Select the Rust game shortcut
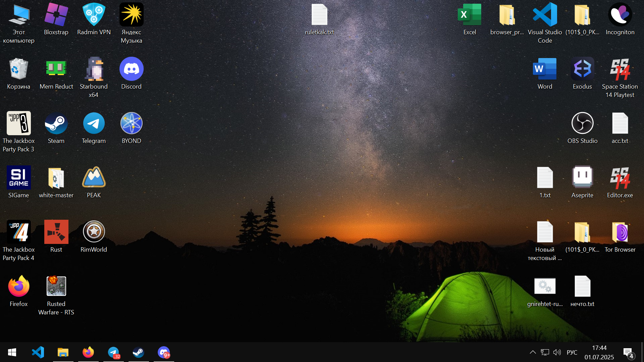Viewport: 644px width, 362px height. 56,237
